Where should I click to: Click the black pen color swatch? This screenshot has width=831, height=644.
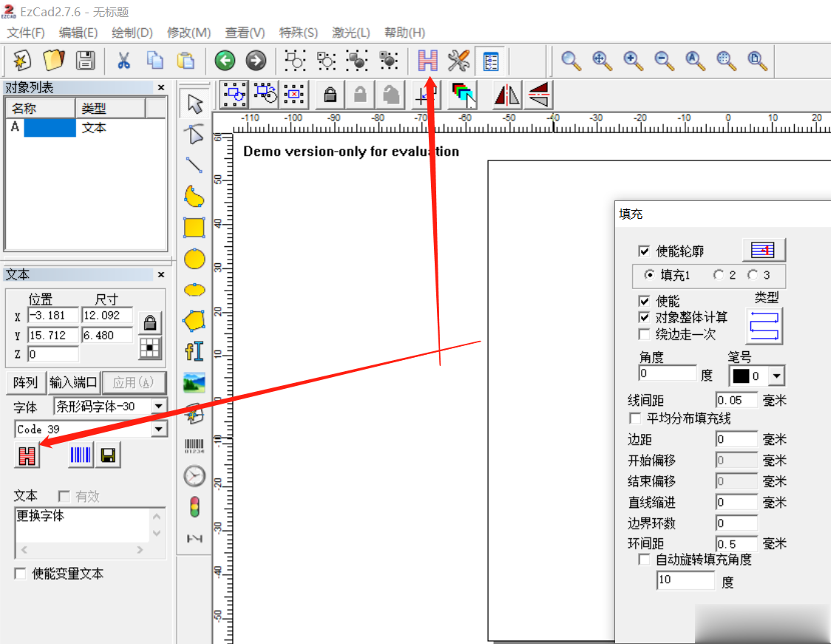point(740,376)
